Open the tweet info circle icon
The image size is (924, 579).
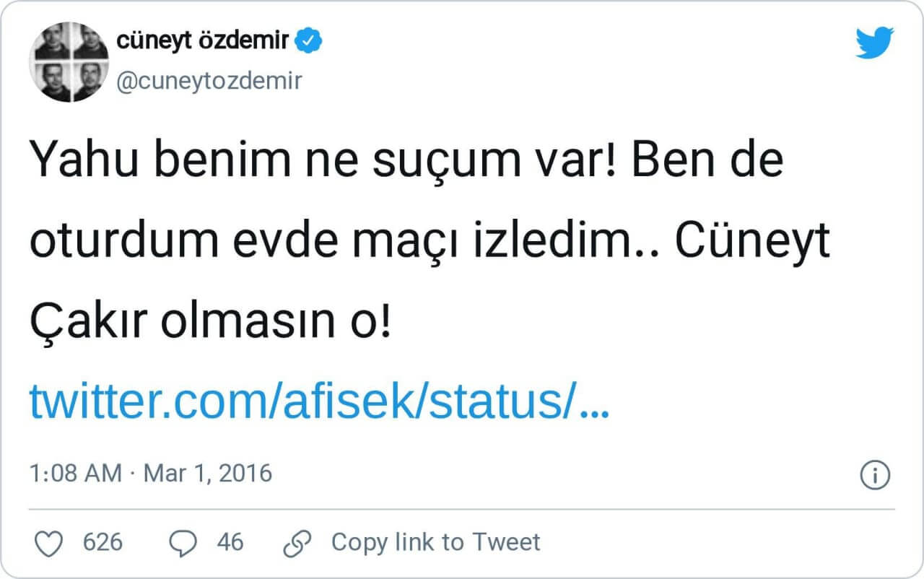pos(876,474)
